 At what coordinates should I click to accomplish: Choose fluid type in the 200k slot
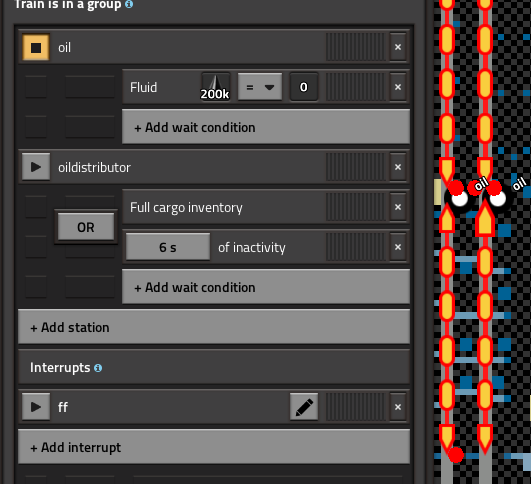pyautogui.click(x=216, y=87)
